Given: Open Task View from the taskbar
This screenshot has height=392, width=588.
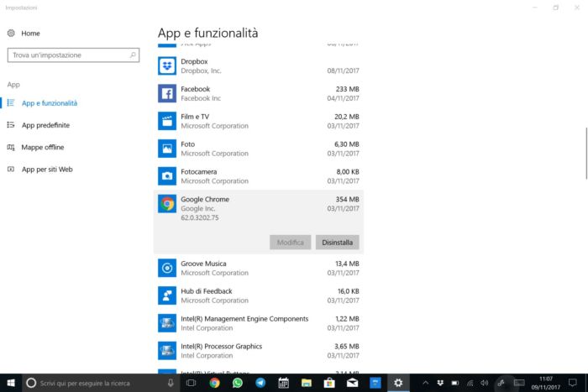Looking at the screenshot, I should tap(192, 383).
